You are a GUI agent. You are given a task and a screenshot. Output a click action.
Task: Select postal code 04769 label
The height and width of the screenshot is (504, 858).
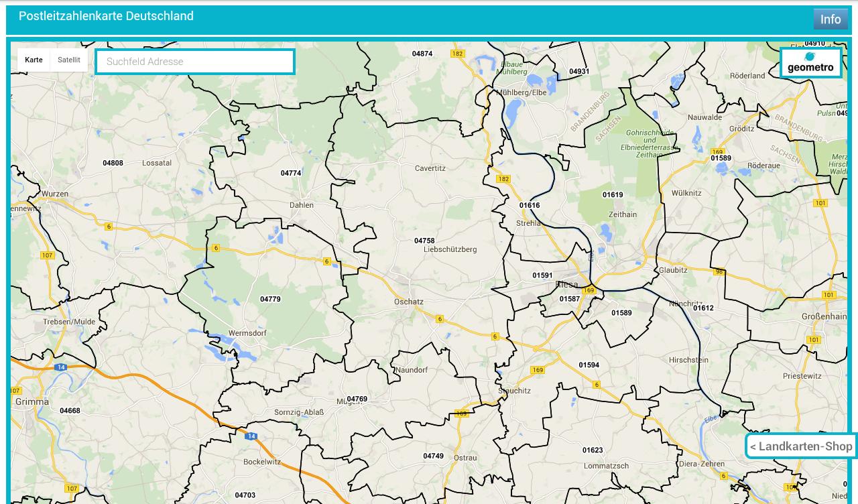pyautogui.click(x=357, y=399)
